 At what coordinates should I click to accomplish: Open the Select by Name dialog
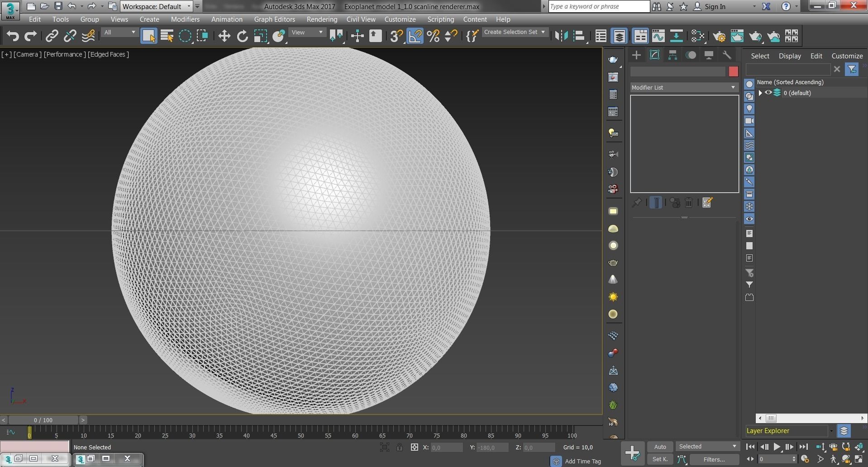point(167,36)
